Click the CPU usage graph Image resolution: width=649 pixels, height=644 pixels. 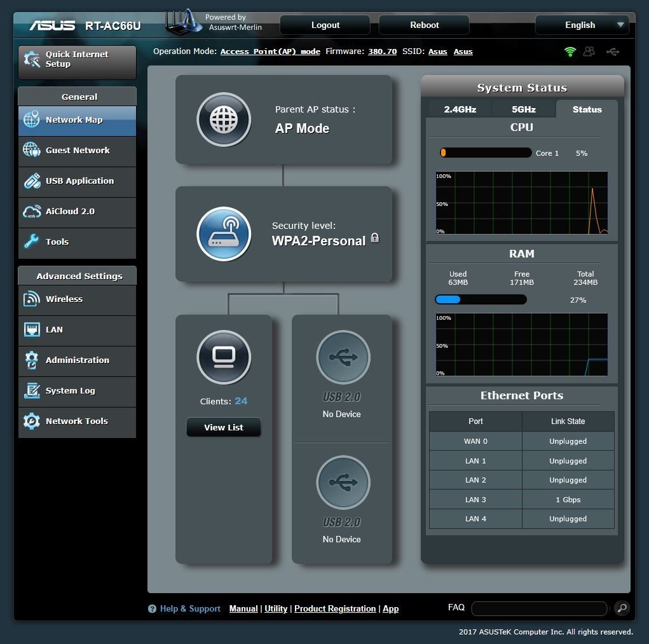point(521,203)
